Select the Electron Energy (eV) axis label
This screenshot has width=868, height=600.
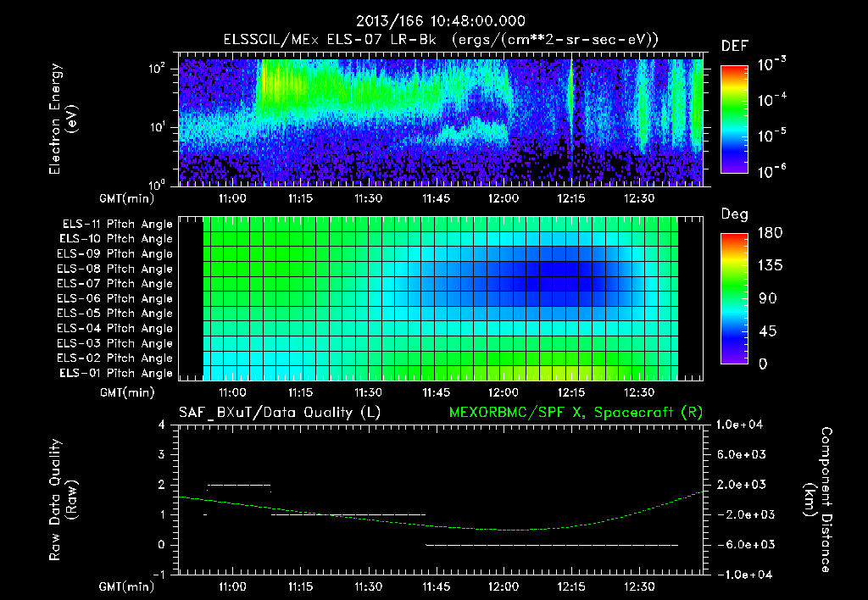tap(63, 119)
